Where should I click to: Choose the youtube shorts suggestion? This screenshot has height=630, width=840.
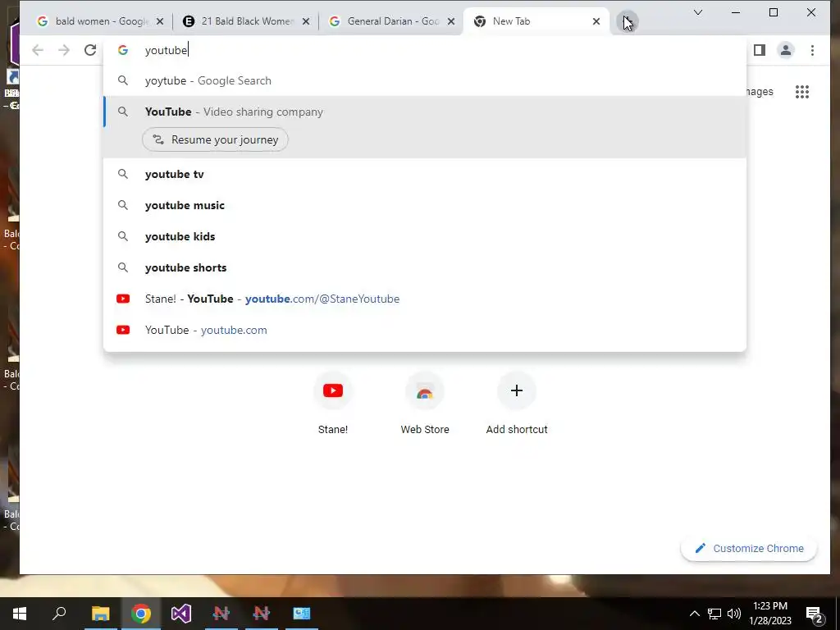424,267
